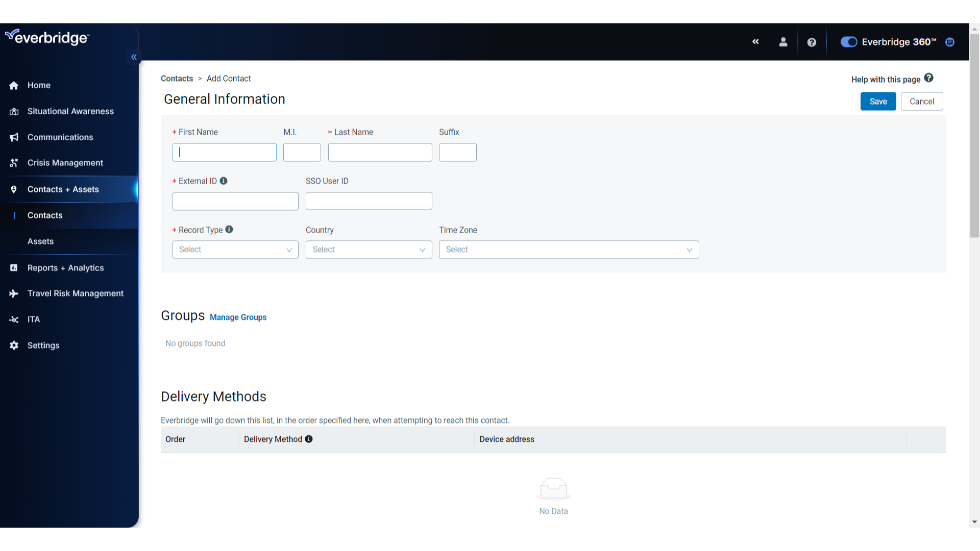This screenshot has width=980, height=551.
Task: Expand the Country dropdown
Action: (369, 249)
